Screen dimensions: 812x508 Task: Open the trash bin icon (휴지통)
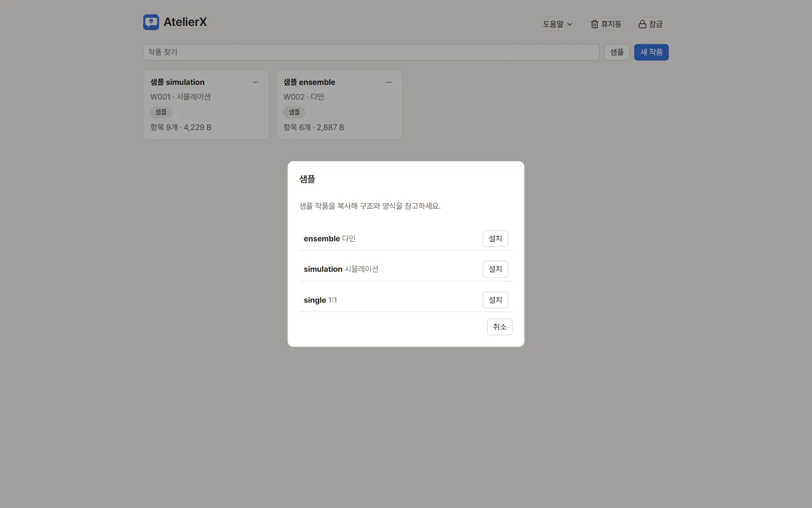pos(606,24)
